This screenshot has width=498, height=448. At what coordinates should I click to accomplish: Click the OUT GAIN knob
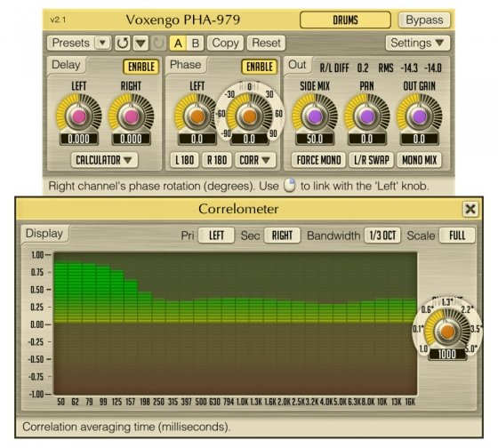click(419, 116)
